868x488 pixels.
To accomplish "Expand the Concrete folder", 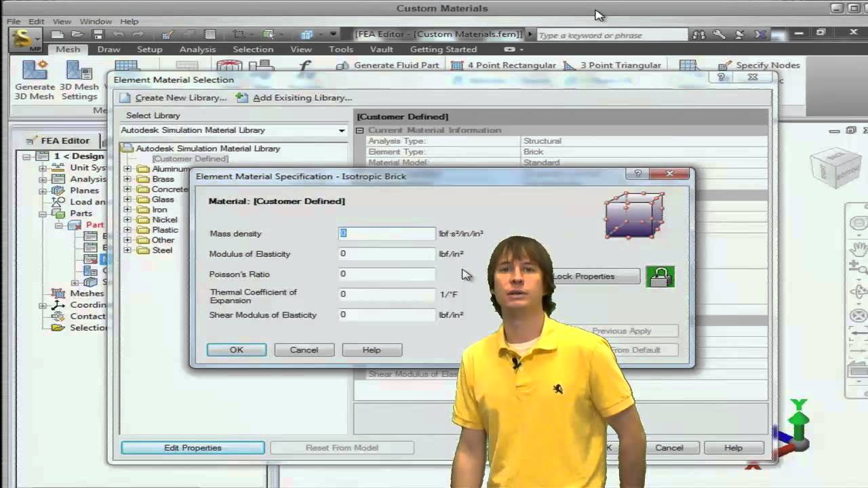I will click(127, 189).
